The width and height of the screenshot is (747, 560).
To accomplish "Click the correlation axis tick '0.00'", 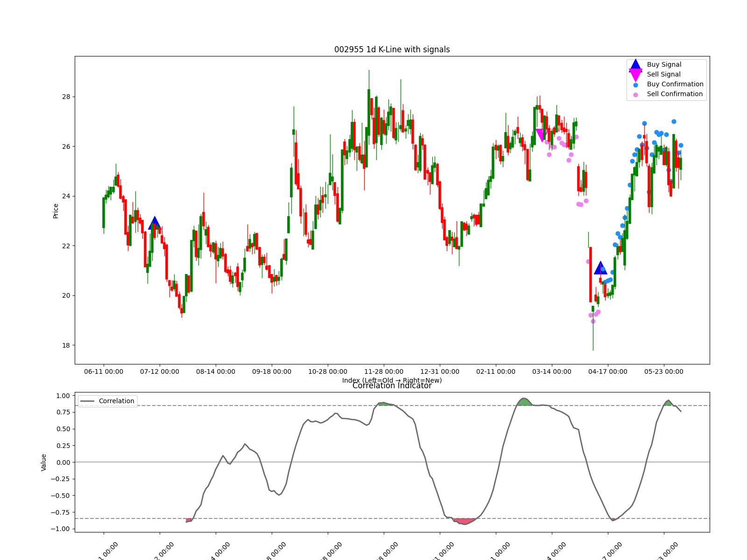I will (x=63, y=462).
